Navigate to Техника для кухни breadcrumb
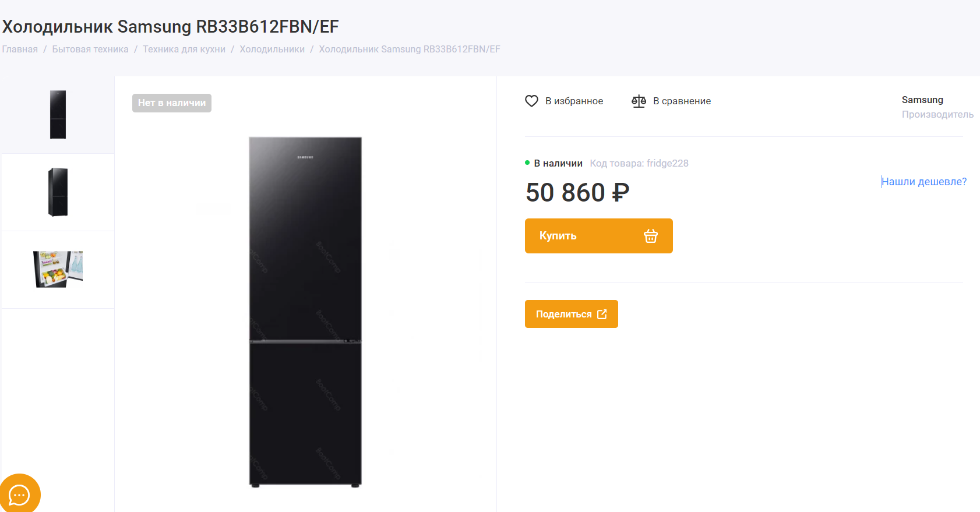 (x=184, y=50)
